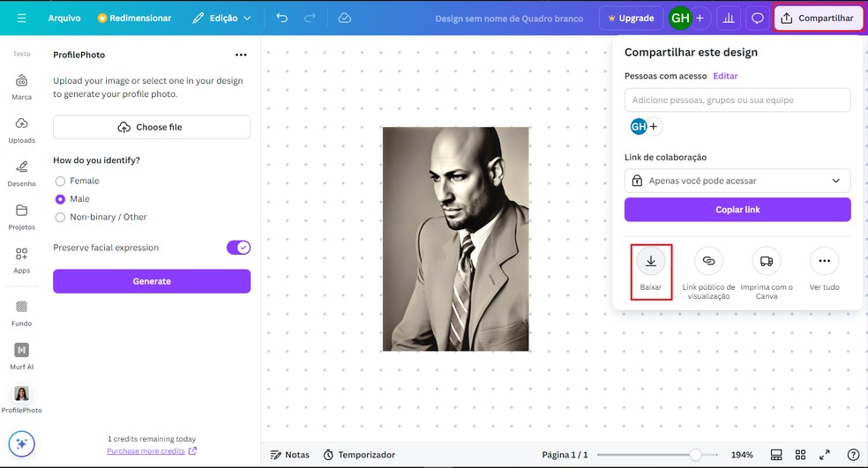868x468 pixels.
Task: Click the Copiar link button
Action: pos(737,210)
